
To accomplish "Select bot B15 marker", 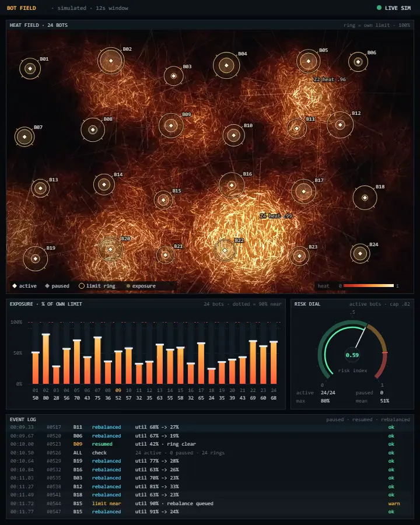I will click(163, 200).
